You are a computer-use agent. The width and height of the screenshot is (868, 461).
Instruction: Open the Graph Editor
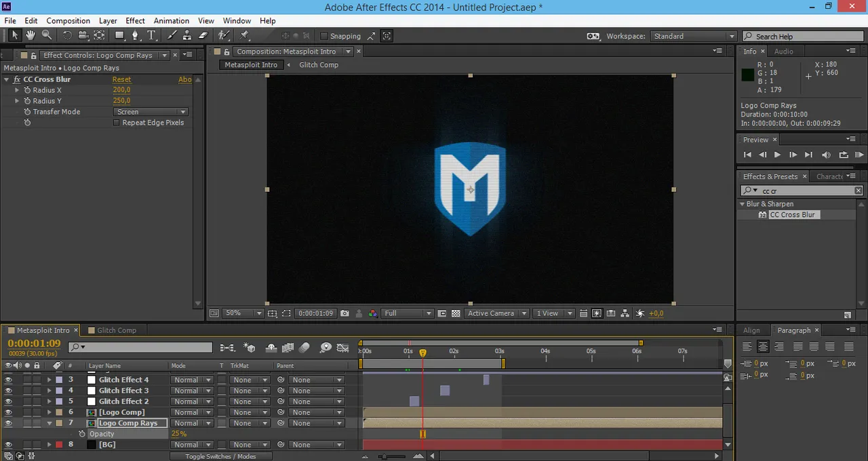pos(342,348)
